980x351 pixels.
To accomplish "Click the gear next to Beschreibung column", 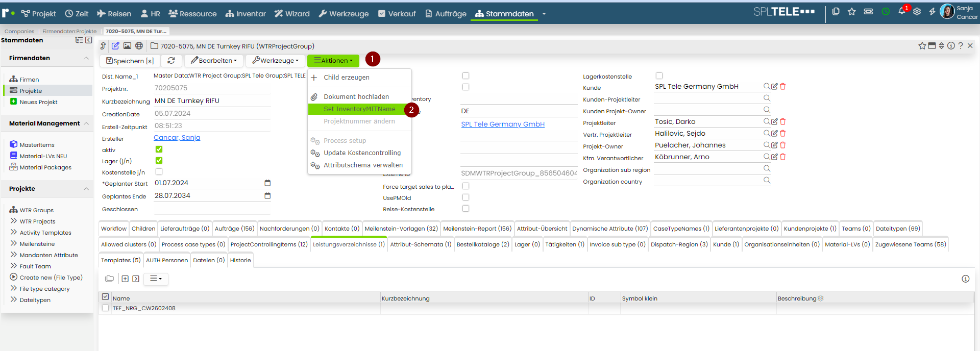I will [821, 298].
